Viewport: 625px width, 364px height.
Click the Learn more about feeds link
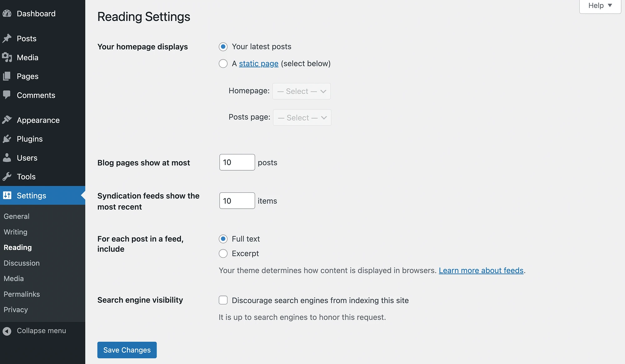click(x=481, y=270)
